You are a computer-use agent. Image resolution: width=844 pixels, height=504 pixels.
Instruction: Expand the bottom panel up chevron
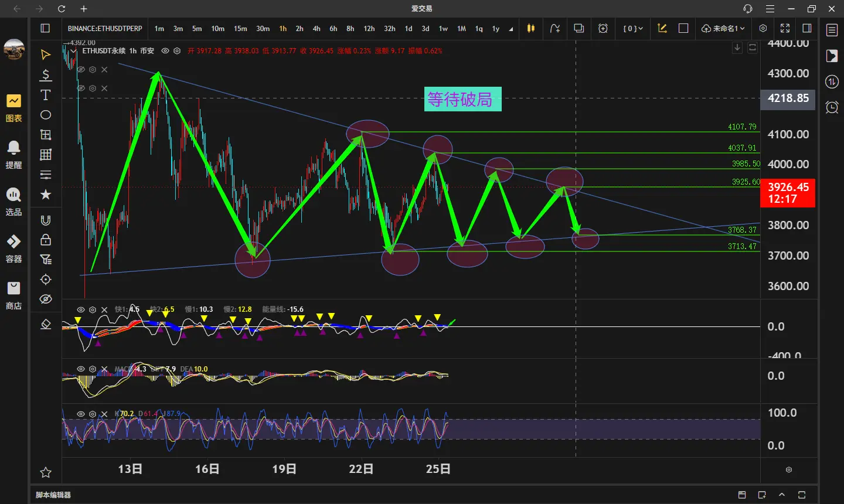pyautogui.click(x=782, y=495)
